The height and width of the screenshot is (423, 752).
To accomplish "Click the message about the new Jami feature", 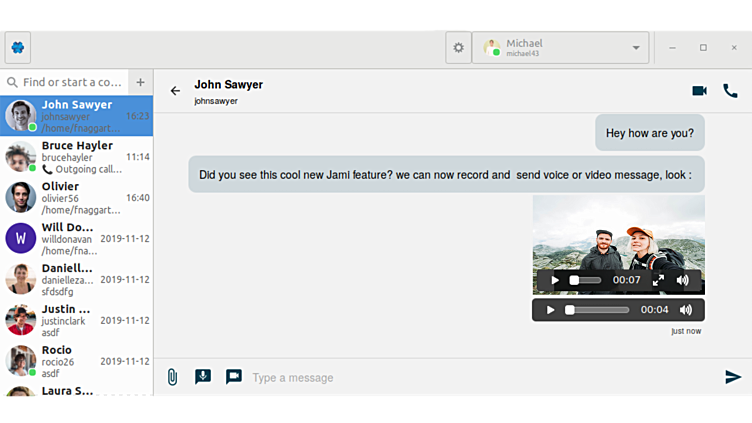I will coord(446,175).
